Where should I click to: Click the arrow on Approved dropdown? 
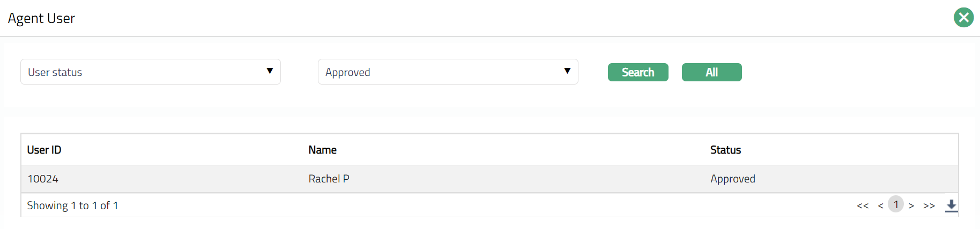click(x=567, y=71)
